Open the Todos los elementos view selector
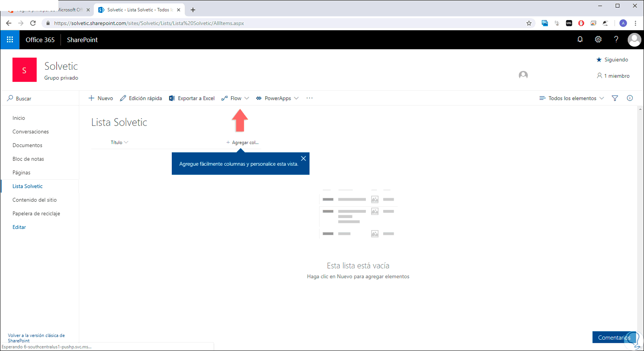 pyautogui.click(x=572, y=98)
